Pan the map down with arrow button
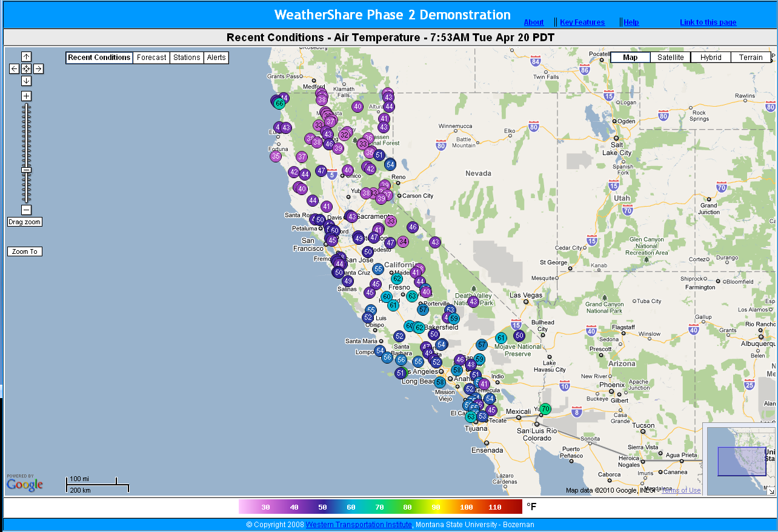 pyautogui.click(x=26, y=81)
